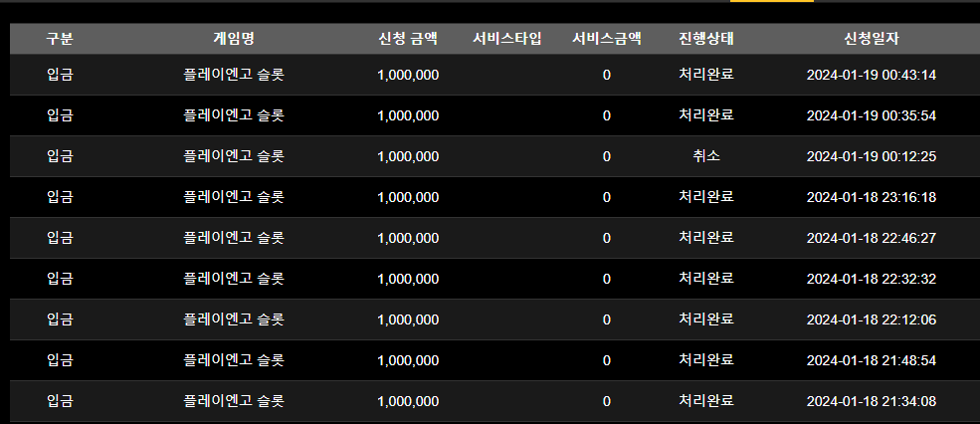
Task: Click the 서비스타입 column header
Action: click(506, 39)
